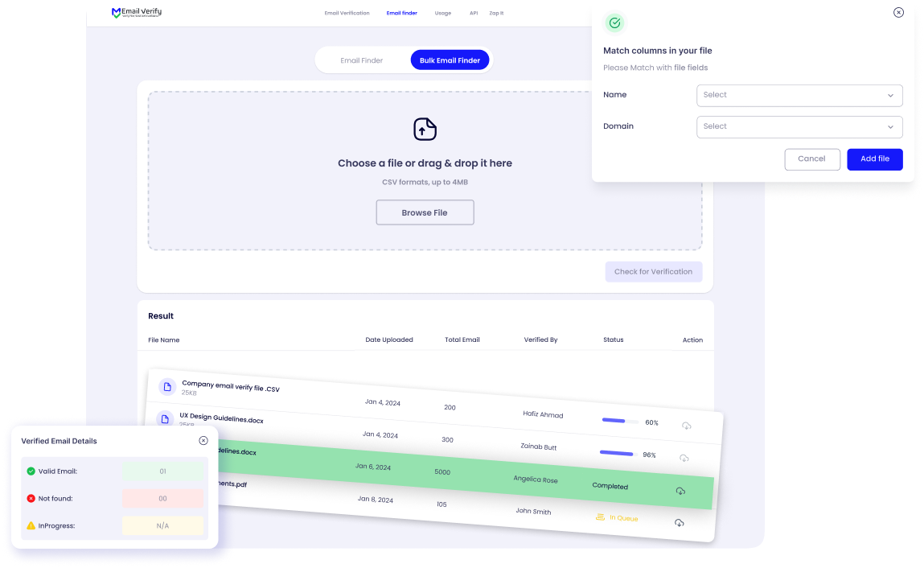The height and width of the screenshot is (568, 924).
Task: Click file icon for Company email verify file .CSV
Action: click(x=167, y=387)
